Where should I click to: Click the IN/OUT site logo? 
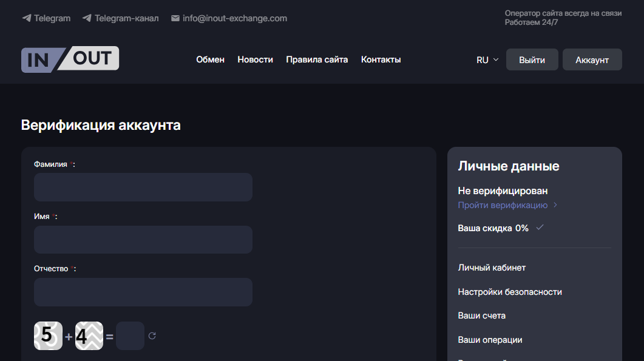tap(70, 59)
